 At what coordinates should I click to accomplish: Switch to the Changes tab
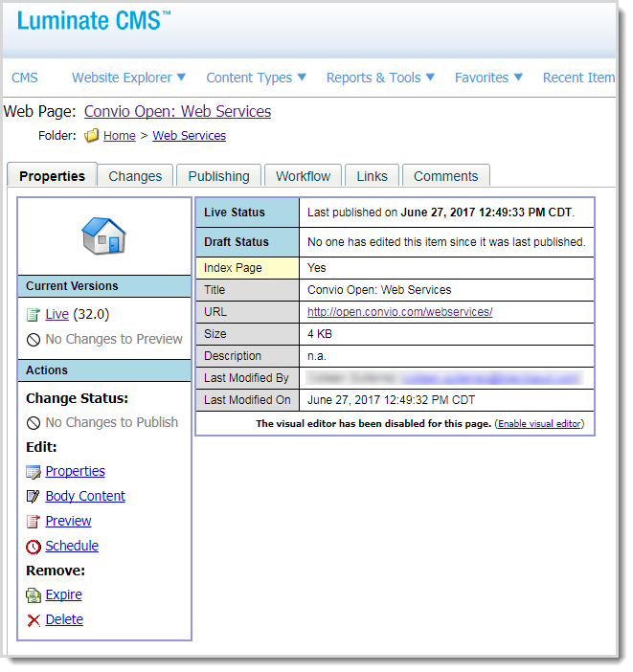[135, 176]
